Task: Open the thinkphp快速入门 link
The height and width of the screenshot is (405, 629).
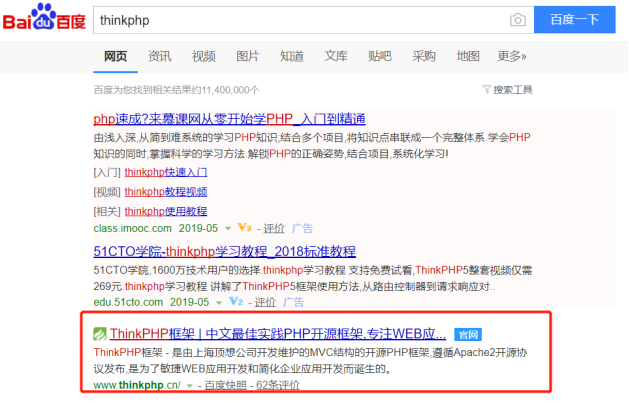Action: click(166, 172)
